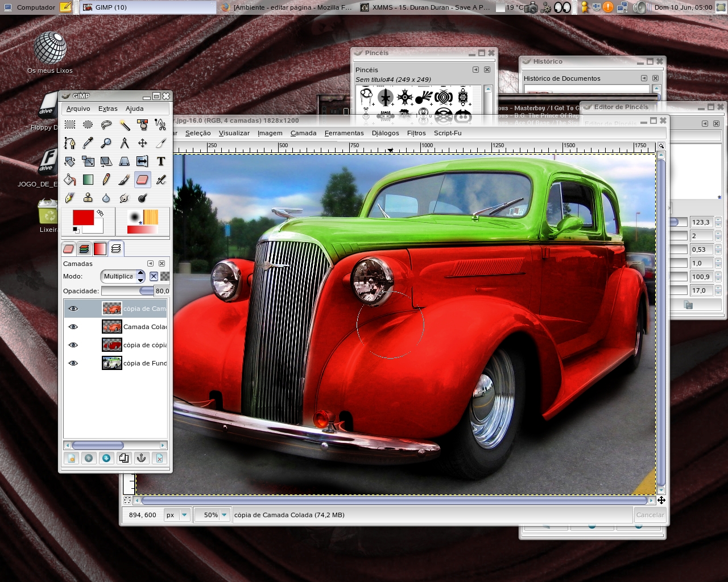
Task: Anchor the floating layer with anchor icon
Action: [142, 458]
